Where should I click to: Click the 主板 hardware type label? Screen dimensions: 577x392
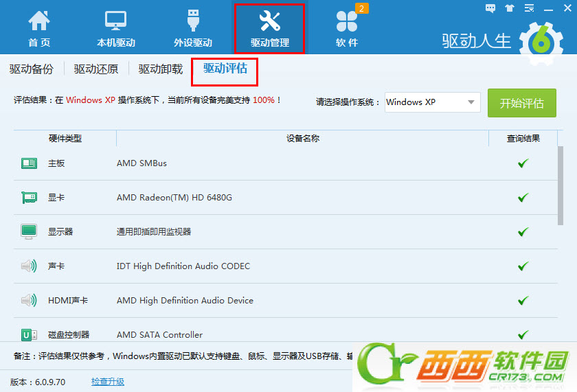click(56, 163)
